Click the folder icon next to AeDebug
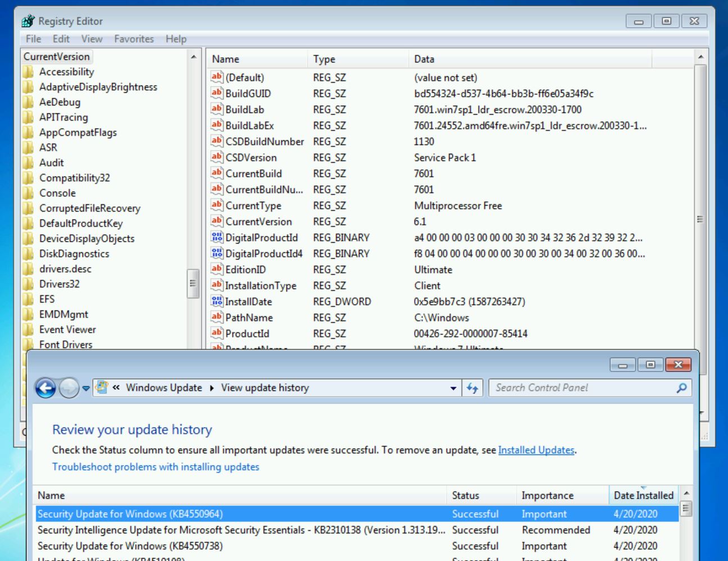This screenshot has height=561, width=728. coord(28,102)
